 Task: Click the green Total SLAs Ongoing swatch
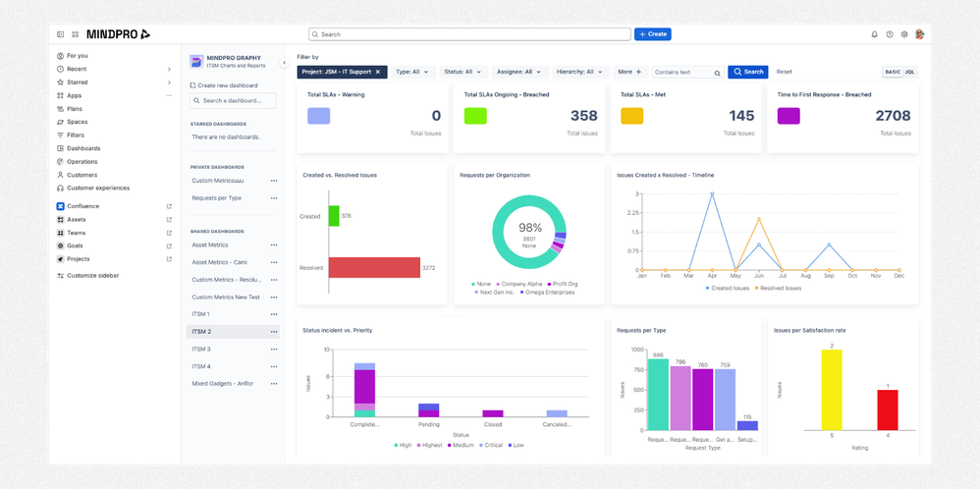point(475,116)
